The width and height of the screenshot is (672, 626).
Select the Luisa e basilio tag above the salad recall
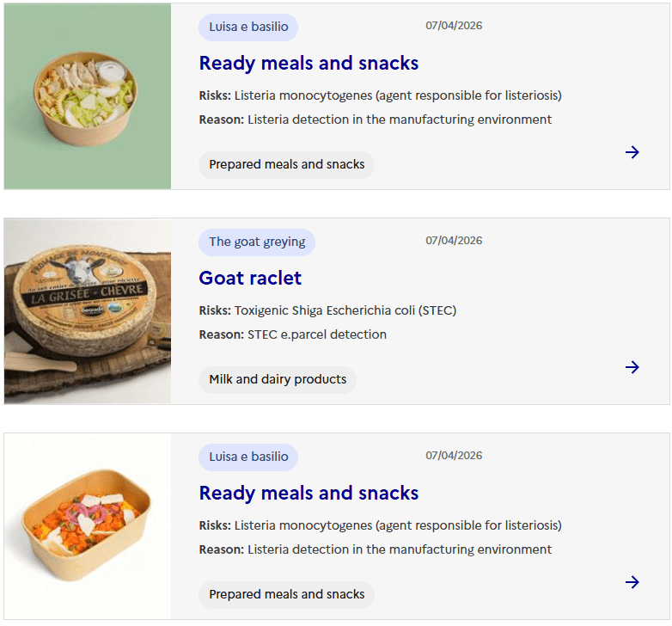[x=248, y=27]
